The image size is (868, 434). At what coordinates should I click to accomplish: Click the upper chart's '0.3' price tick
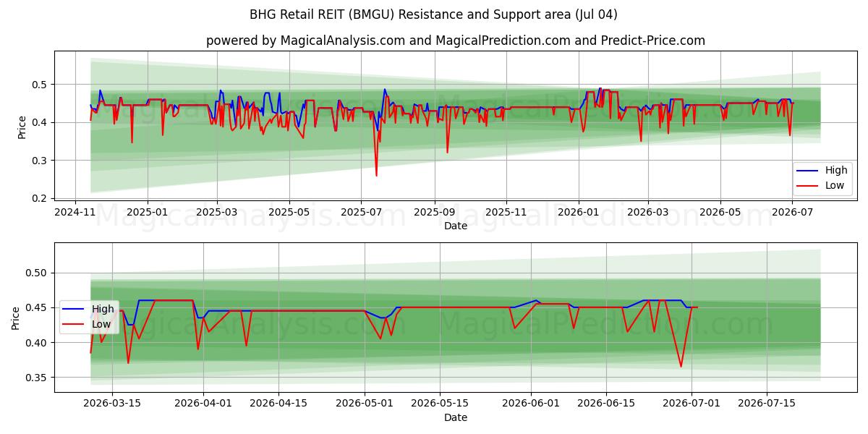(x=41, y=161)
